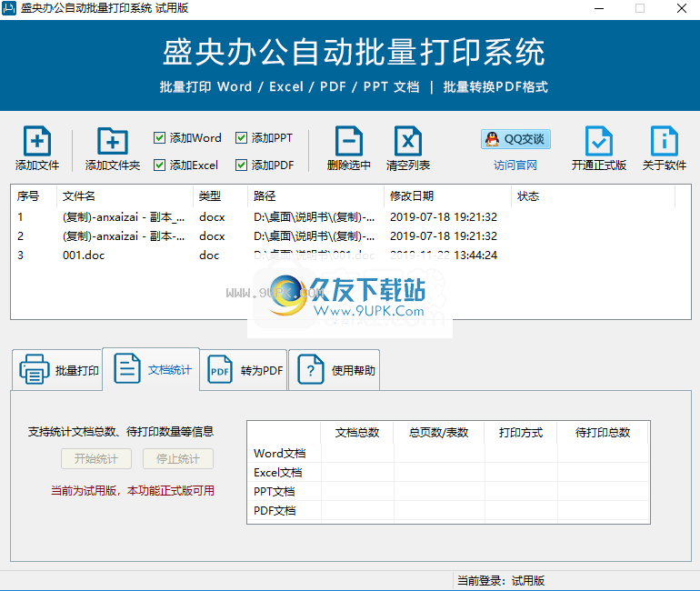Viewport: 700px width, 591px height.
Task: Select file row 1 (复制)-anxaizai - 副本_...
Action: [350, 217]
